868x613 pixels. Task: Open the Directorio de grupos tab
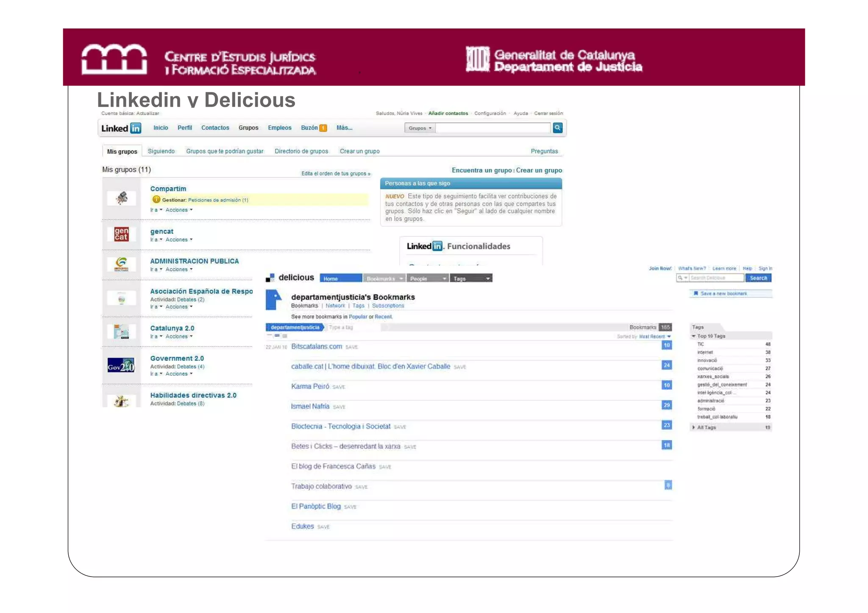[301, 151]
